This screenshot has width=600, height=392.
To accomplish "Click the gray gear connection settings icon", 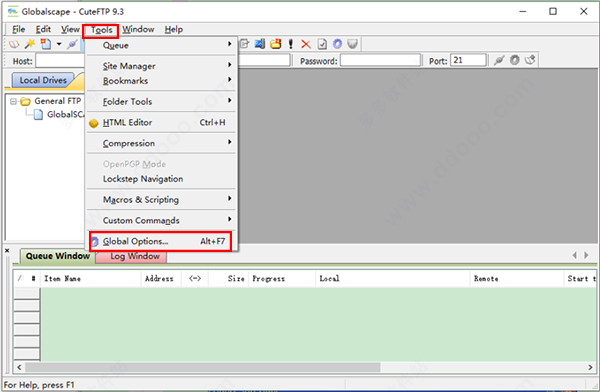I will coord(515,60).
